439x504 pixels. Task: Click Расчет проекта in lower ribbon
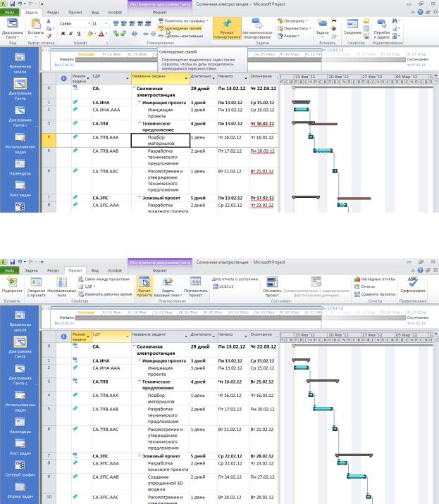(x=144, y=286)
